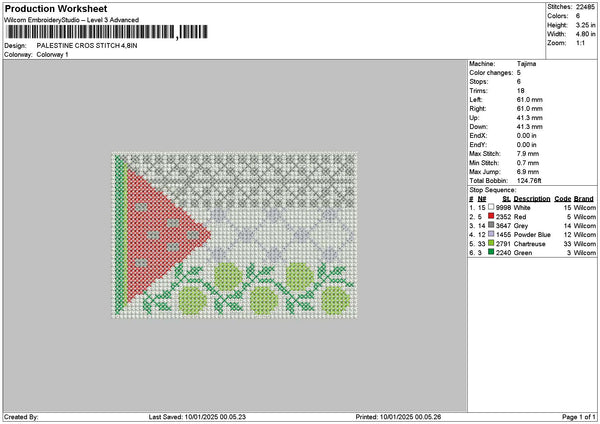This screenshot has height=424, width=600.
Task: Click the Total Bobbin value 124.76ft
Action: (529, 181)
